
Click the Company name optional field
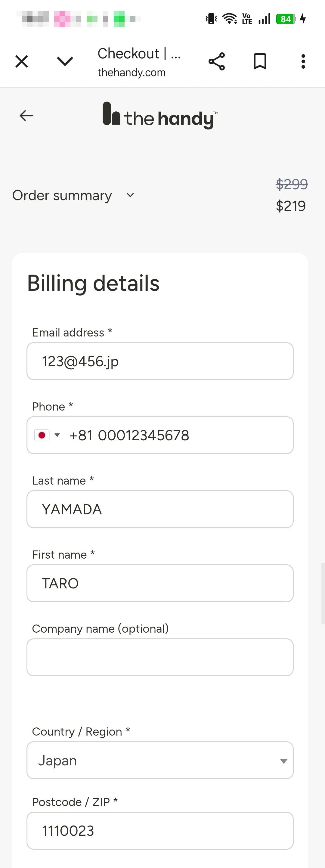click(160, 657)
